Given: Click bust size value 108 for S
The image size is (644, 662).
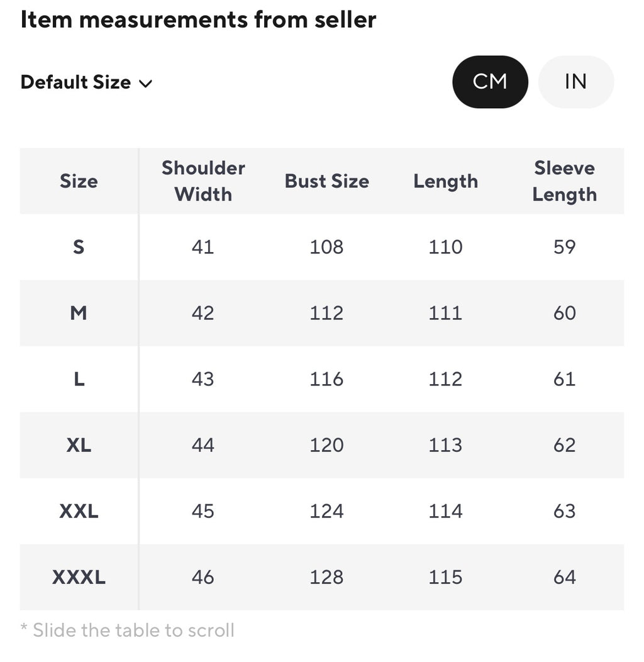Looking at the screenshot, I should [326, 247].
